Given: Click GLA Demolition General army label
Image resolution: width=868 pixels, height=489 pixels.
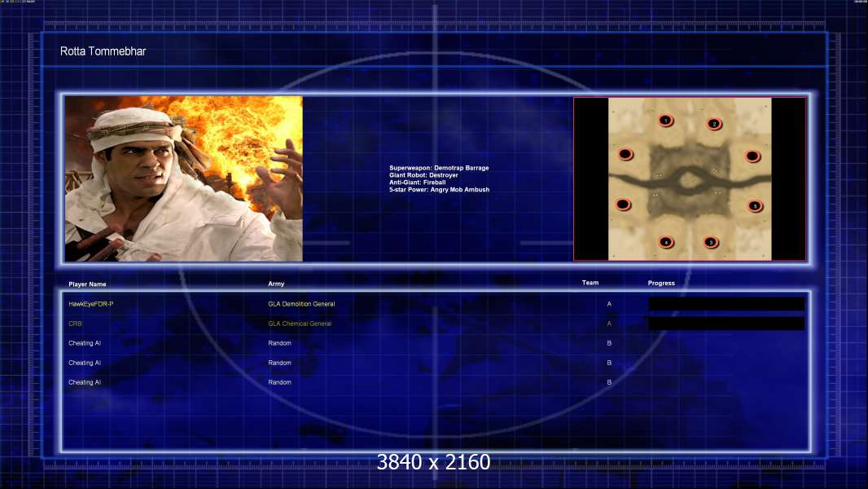Looking at the screenshot, I should [x=301, y=304].
